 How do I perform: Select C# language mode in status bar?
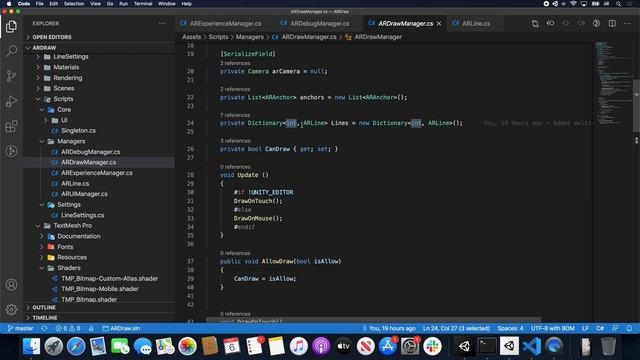coord(600,328)
